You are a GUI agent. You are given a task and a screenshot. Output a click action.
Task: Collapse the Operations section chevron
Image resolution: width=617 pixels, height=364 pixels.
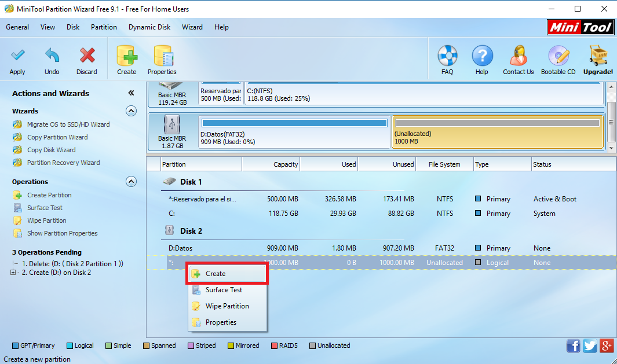click(131, 182)
